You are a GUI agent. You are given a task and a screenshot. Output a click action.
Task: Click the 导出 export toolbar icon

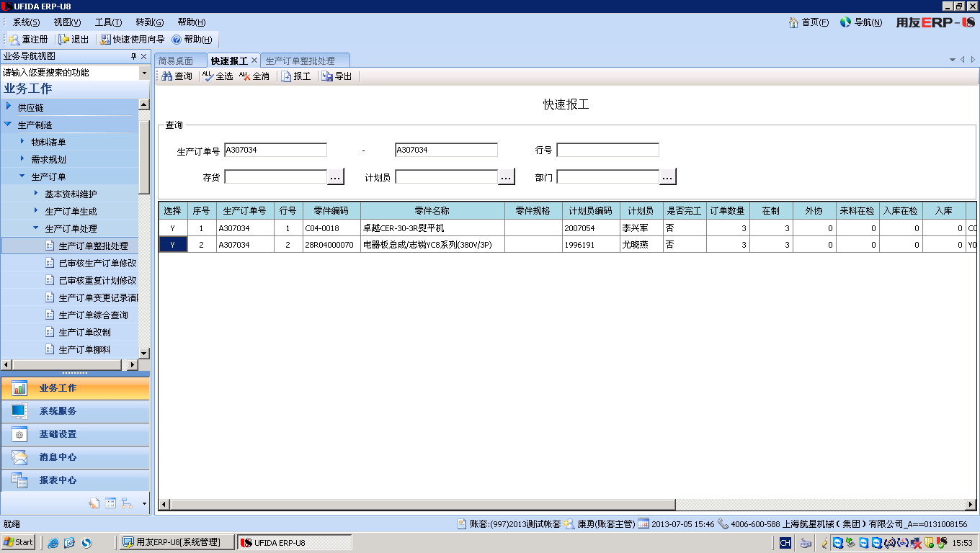click(x=328, y=76)
